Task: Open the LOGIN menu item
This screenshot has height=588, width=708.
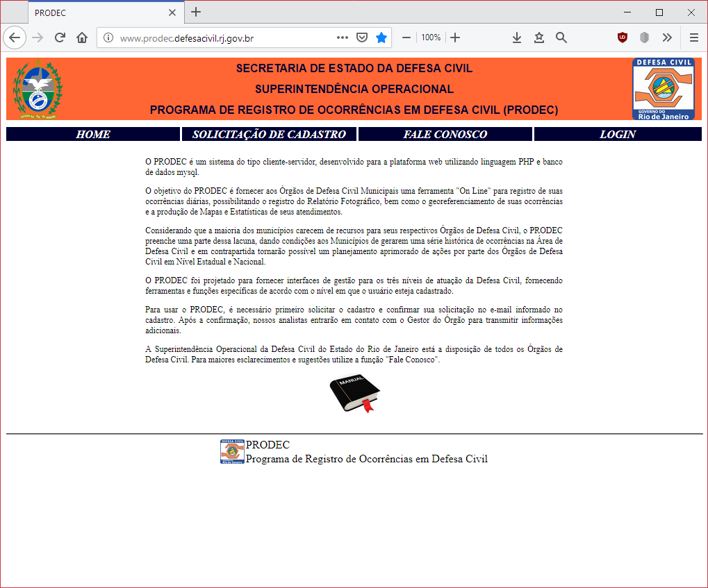Action: pos(618,134)
